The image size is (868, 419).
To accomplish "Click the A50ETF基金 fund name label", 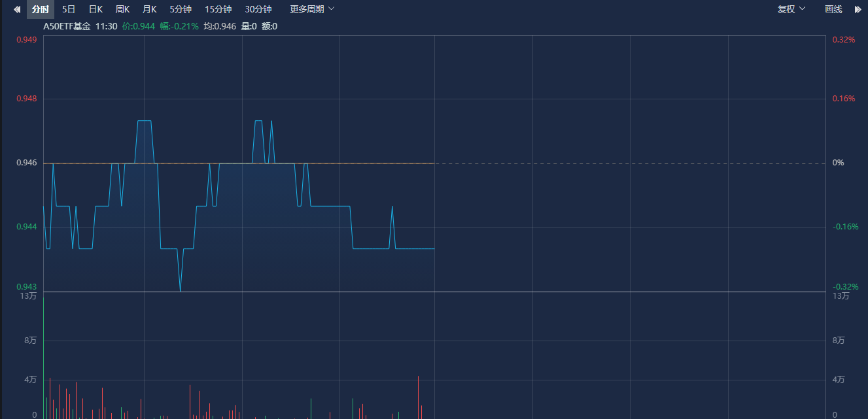I will tap(67, 26).
